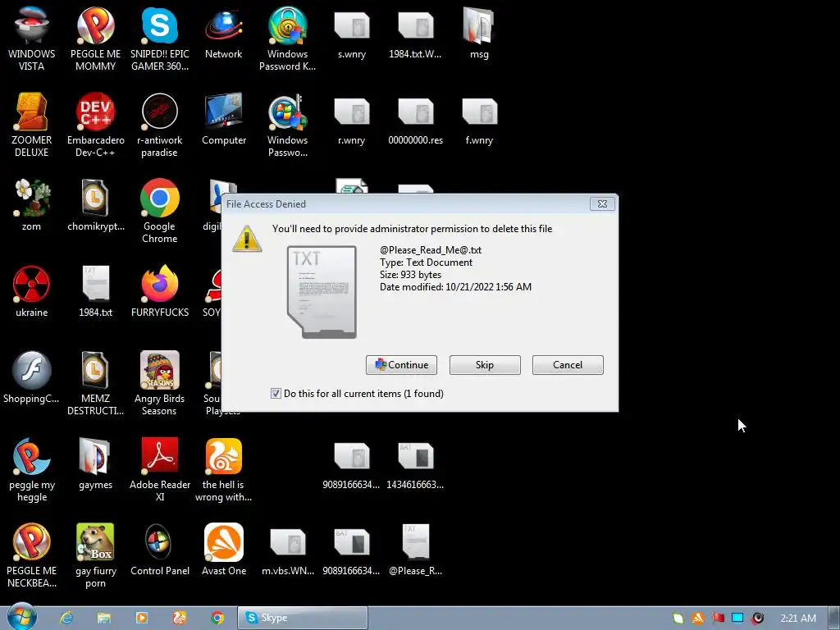
Task: Open the Windows Start menu
Action: [22, 617]
